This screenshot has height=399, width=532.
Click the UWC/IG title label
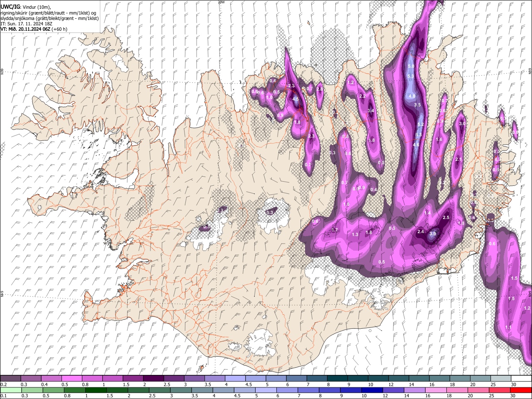(10, 7)
